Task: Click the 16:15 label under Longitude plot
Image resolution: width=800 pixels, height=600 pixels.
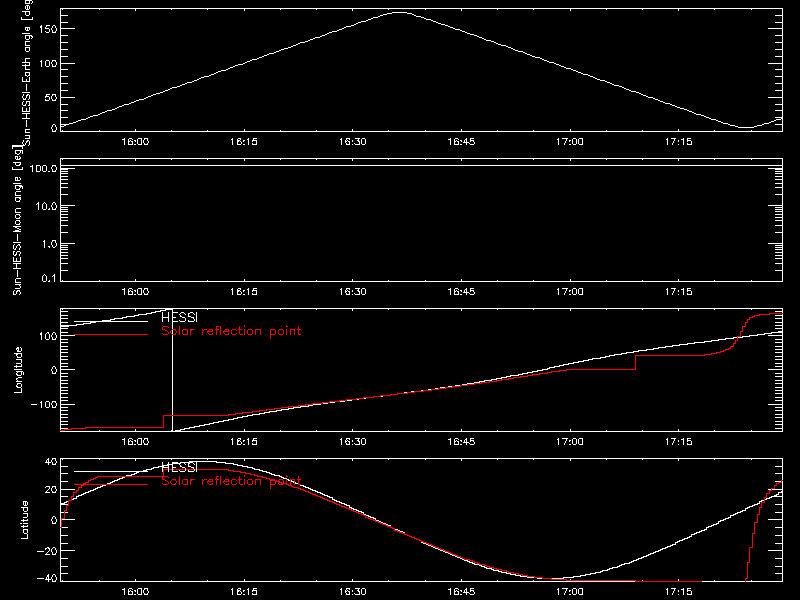Action: point(244,442)
